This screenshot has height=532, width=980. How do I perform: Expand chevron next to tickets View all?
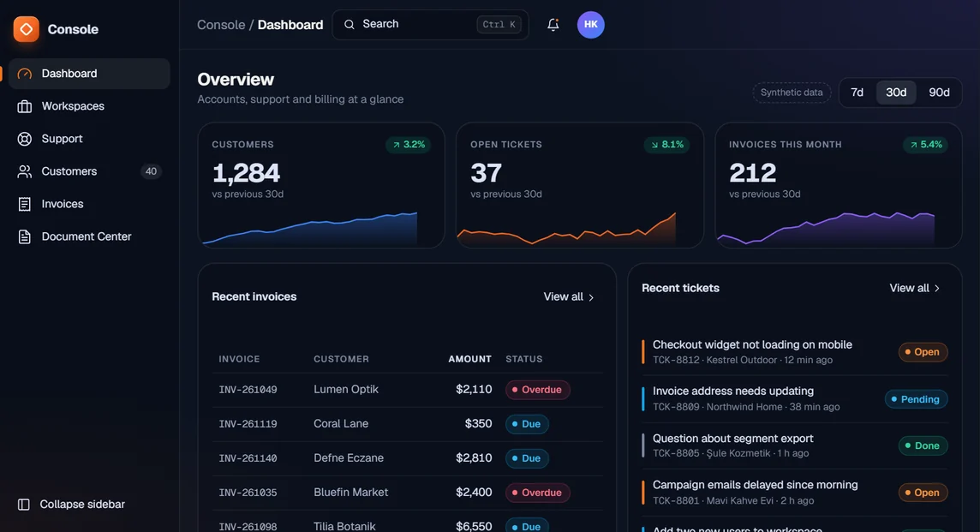click(937, 288)
